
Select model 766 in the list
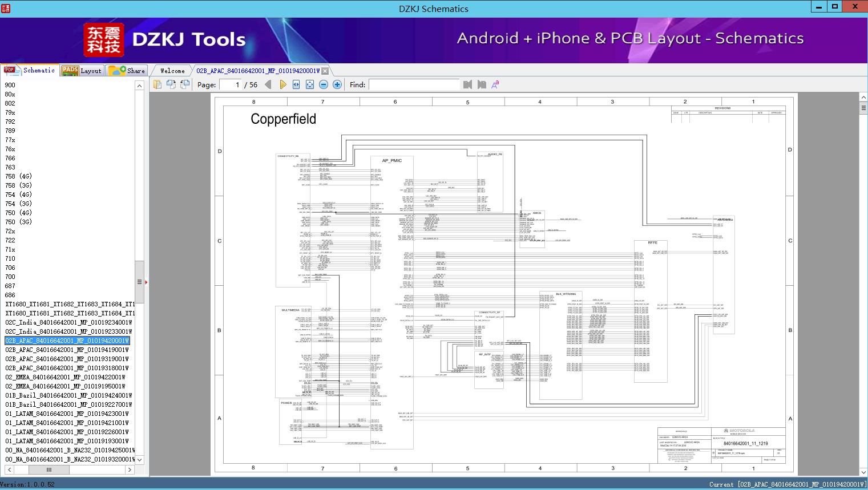click(10, 158)
